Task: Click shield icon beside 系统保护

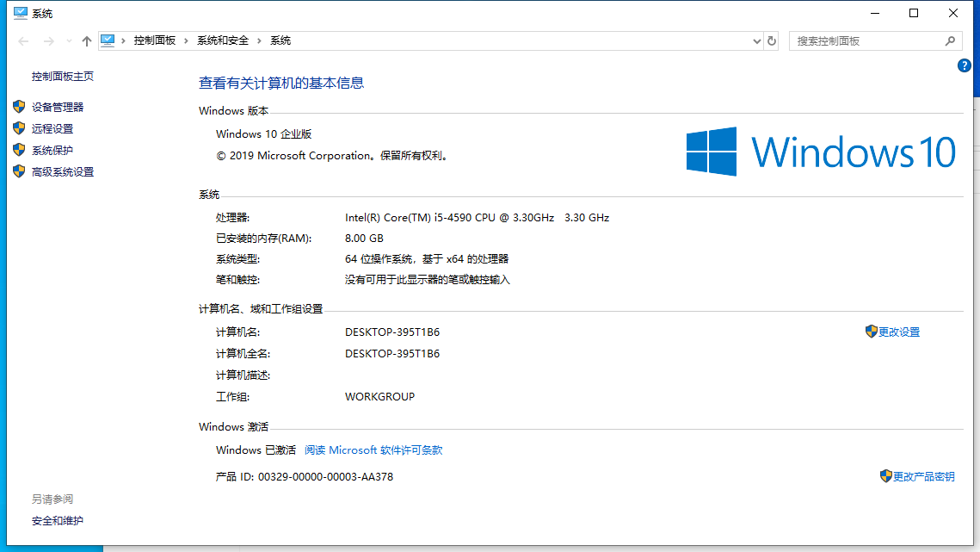Action: [x=19, y=150]
